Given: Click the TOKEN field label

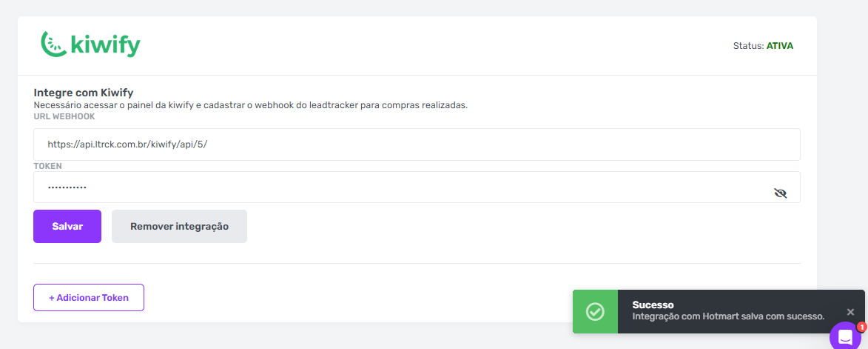Looking at the screenshot, I should pos(47,166).
